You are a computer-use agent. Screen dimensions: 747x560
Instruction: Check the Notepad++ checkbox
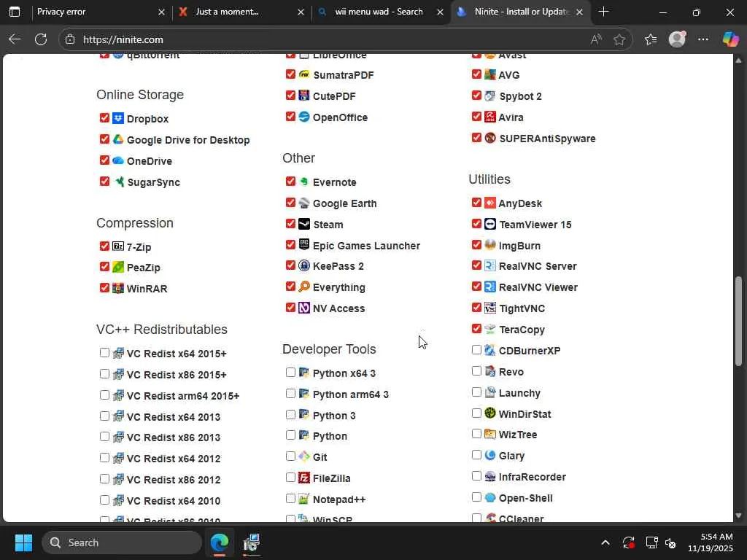290,499
